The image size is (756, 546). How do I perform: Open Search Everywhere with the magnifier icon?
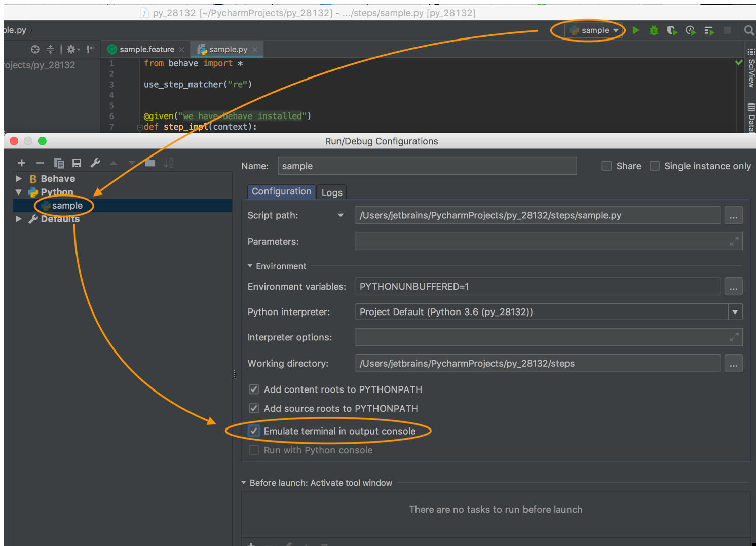point(749,30)
